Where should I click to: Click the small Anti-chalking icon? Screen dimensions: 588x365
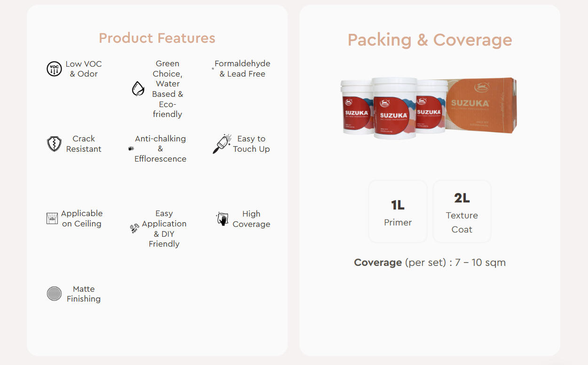pyautogui.click(x=131, y=148)
